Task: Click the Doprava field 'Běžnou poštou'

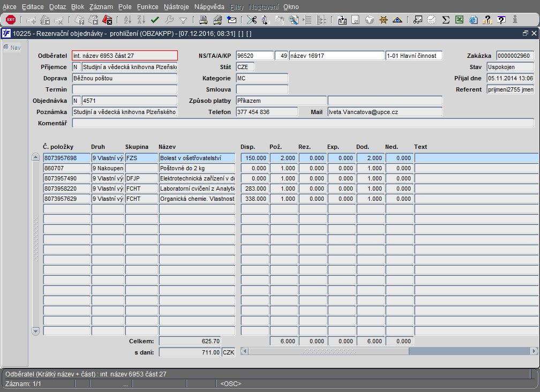Action: 125,78
